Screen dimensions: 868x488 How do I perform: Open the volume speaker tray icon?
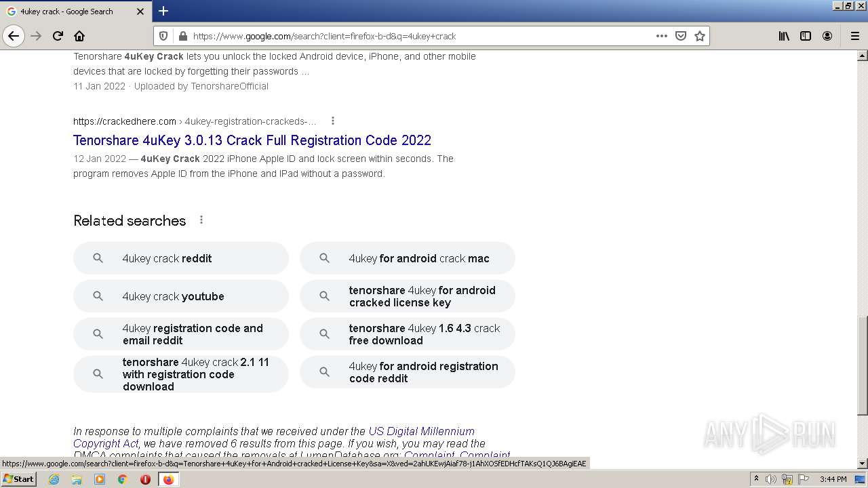[771, 479]
